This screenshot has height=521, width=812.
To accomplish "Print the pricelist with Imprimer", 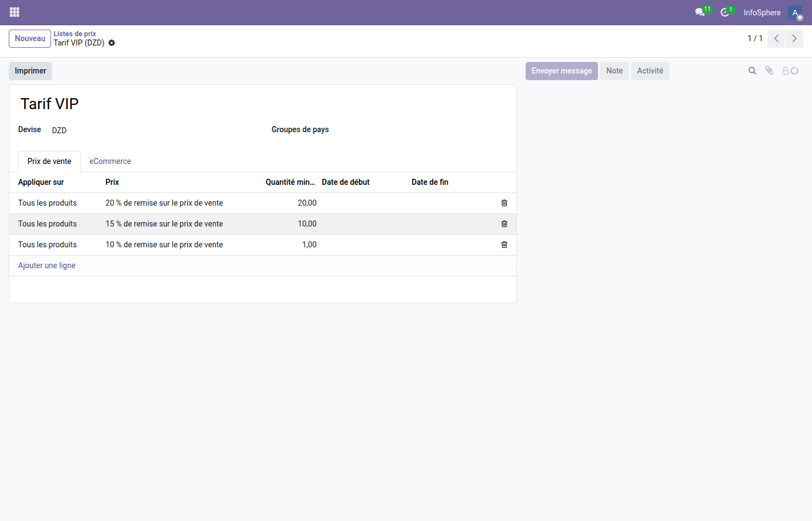I will click(30, 71).
